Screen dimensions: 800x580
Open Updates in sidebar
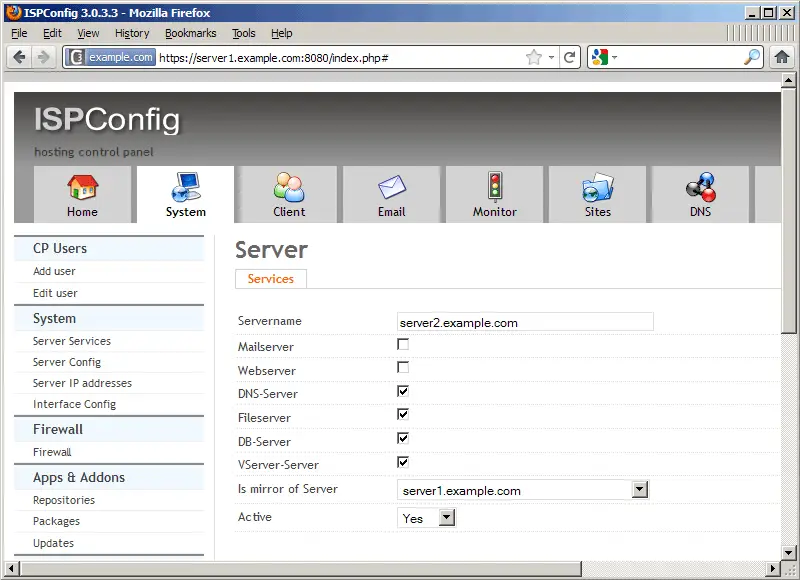click(54, 543)
